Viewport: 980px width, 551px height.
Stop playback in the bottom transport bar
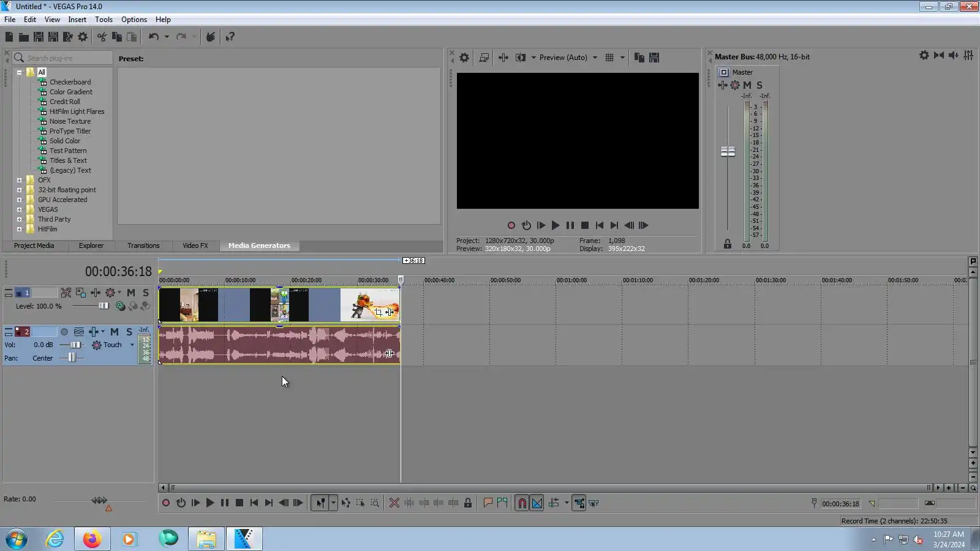239,503
